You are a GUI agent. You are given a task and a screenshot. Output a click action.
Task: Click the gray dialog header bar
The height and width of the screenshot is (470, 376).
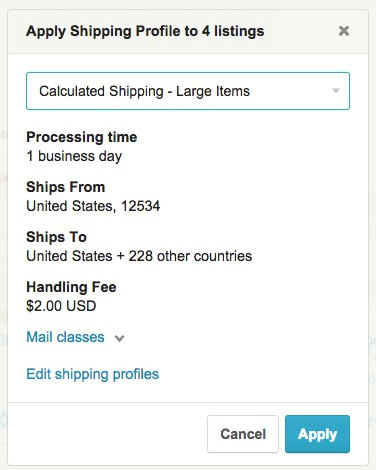188,32
